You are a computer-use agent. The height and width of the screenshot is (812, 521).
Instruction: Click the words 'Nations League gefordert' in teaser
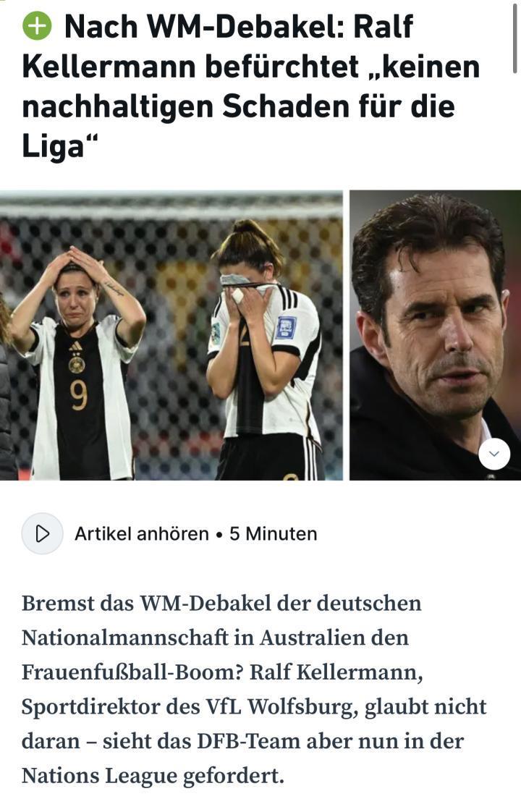click(153, 776)
